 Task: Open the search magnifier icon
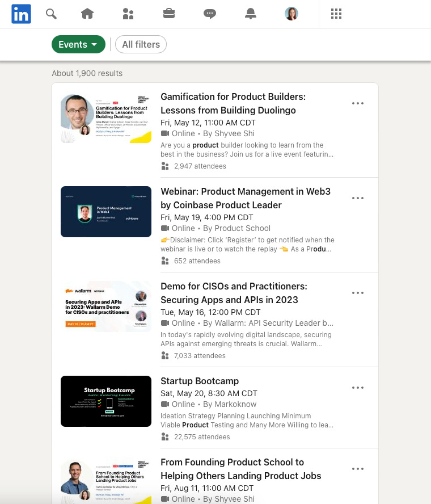(x=51, y=14)
